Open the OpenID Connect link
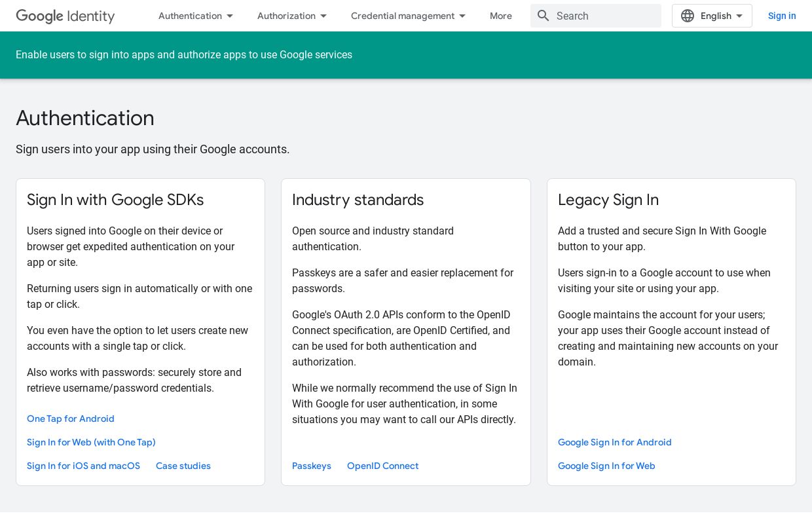Image resolution: width=812 pixels, height=524 pixels. point(382,466)
